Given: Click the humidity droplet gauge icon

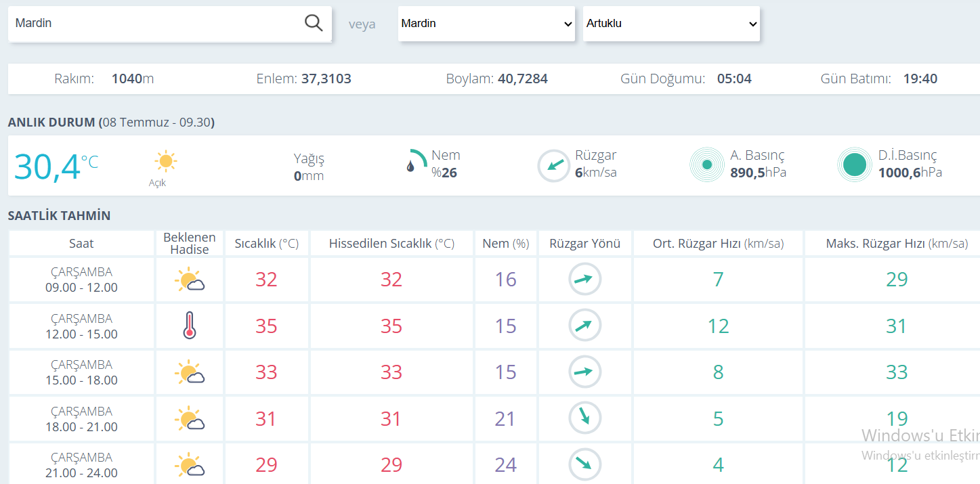Looking at the screenshot, I should 418,160.
